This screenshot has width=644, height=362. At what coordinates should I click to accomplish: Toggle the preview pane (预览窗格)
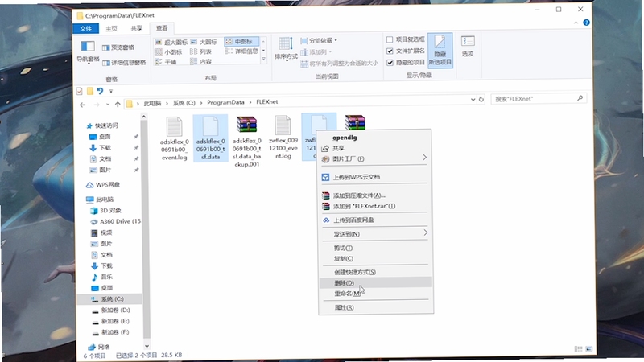coord(118,47)
